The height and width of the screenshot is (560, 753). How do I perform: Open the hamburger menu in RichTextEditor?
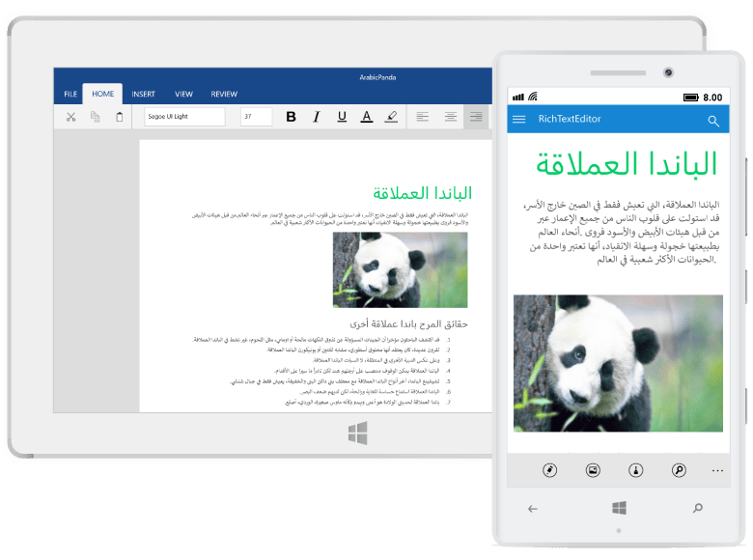[519, 119]
